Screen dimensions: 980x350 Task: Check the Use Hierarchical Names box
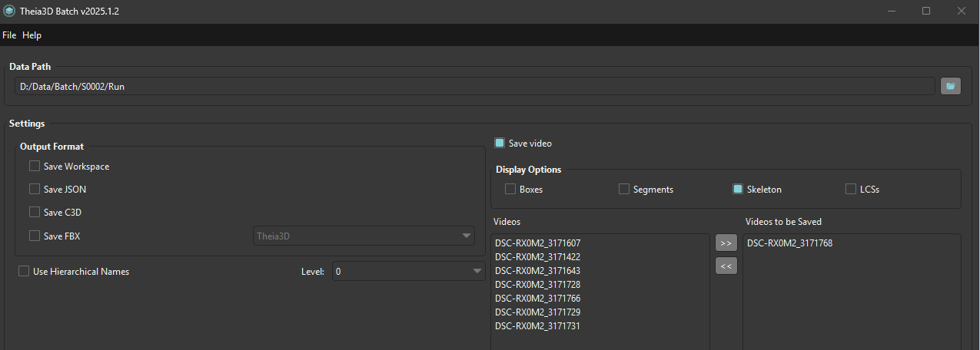tap(24, 271)
